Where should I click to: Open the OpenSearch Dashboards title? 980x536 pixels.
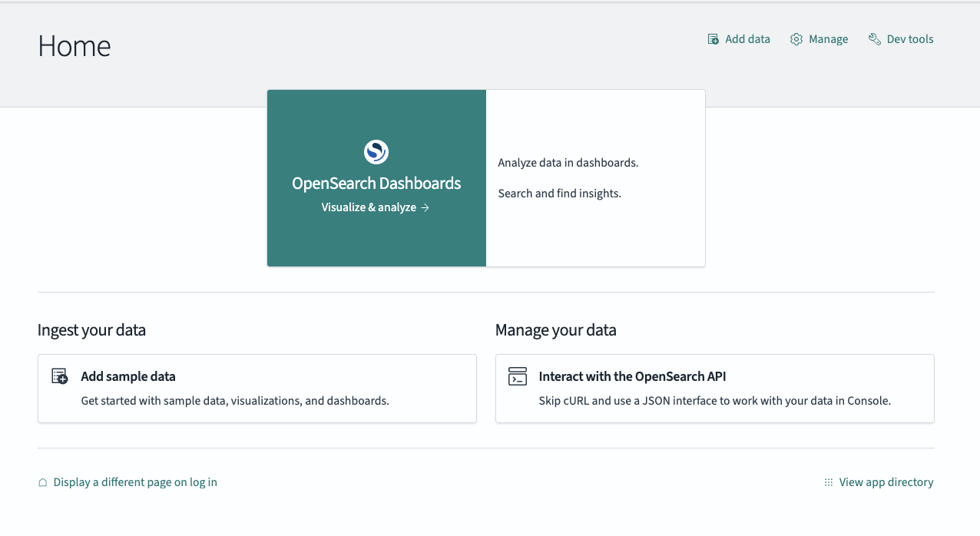tap(376, 184)
